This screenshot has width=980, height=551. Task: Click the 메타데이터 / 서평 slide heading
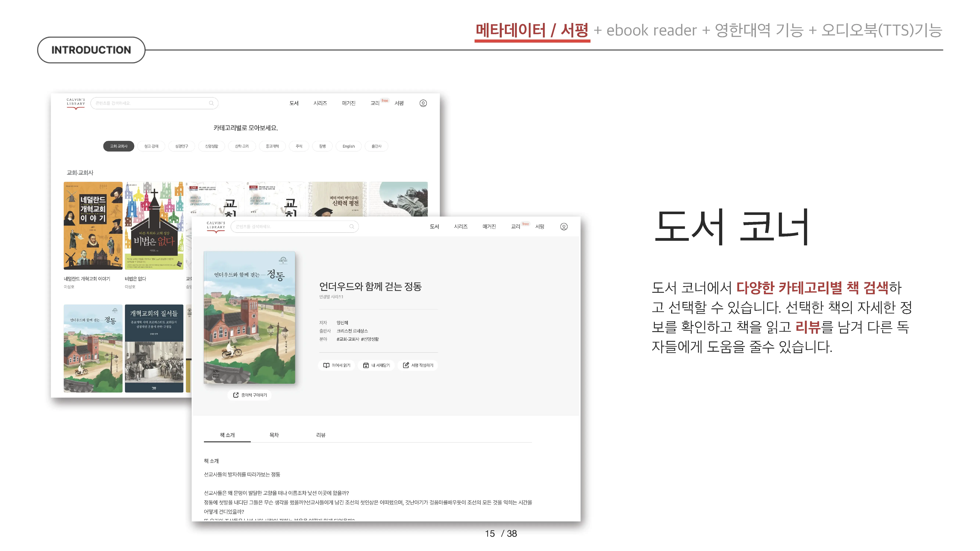532,30
